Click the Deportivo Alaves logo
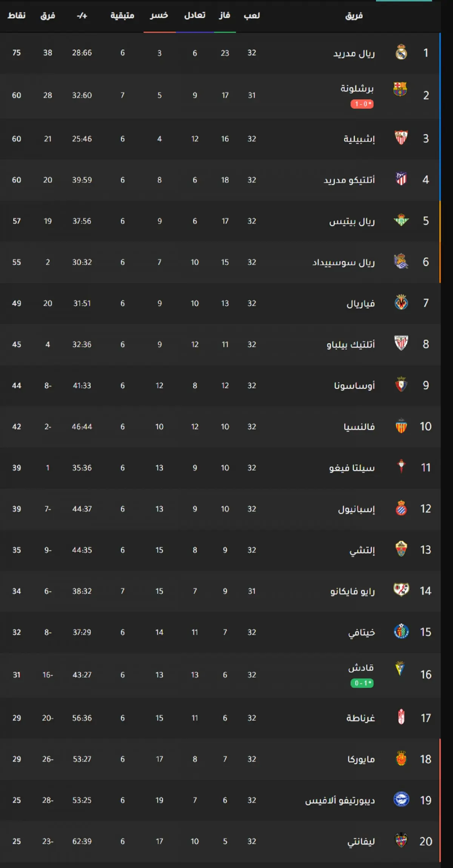This screenshot has height=868, width=453. pyautogui.click(x=401, y=799)
